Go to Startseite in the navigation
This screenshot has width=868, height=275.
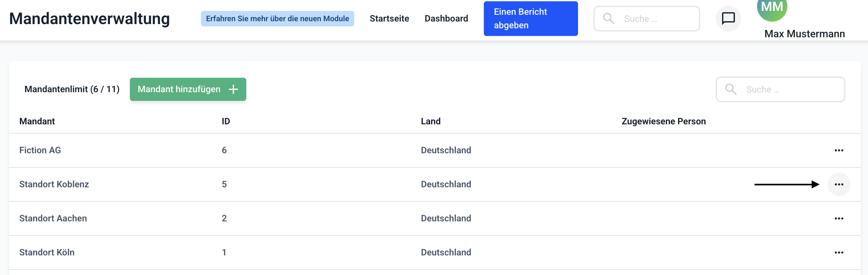click(389, 19)
